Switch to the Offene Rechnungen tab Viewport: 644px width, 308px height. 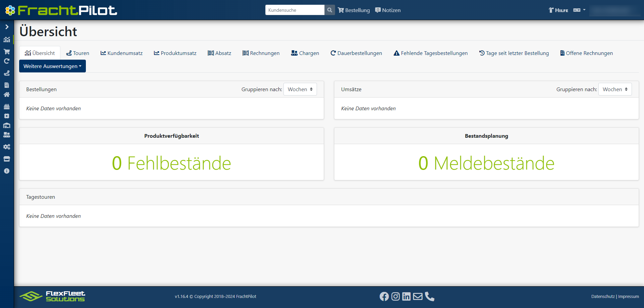pos(586,53)
